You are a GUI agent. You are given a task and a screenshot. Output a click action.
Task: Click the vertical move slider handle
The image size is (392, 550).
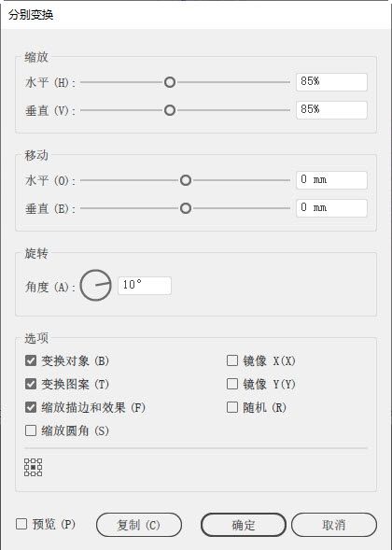186,208
